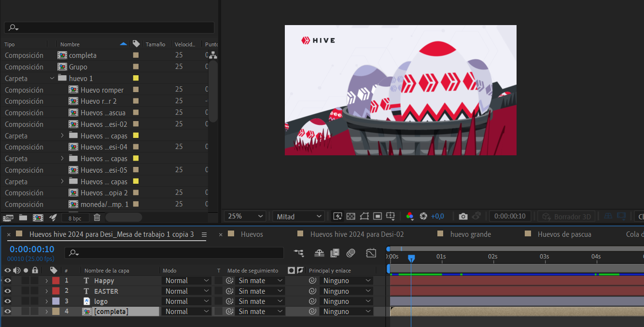Enable motion blur for the composition

coord(351,253)
